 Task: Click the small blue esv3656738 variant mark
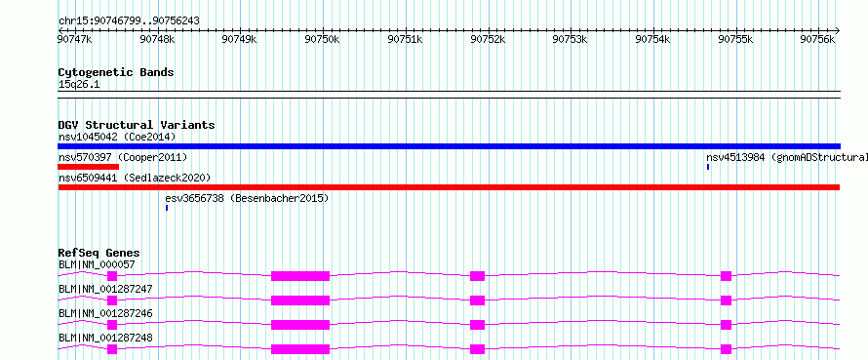pos(167,208)
